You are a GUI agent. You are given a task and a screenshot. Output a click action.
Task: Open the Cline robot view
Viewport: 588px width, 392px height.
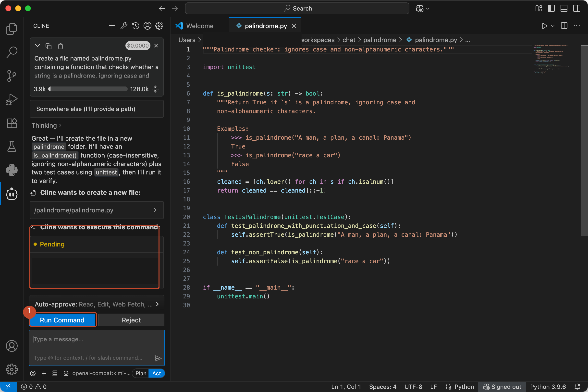(x=12, y=194)
